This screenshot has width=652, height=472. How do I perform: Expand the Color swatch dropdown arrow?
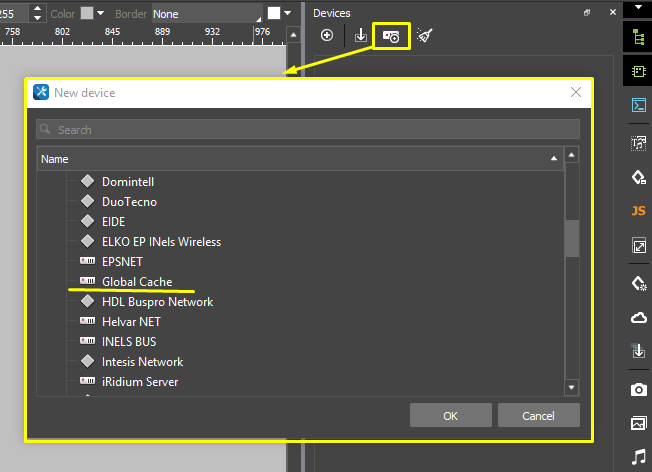101,14
